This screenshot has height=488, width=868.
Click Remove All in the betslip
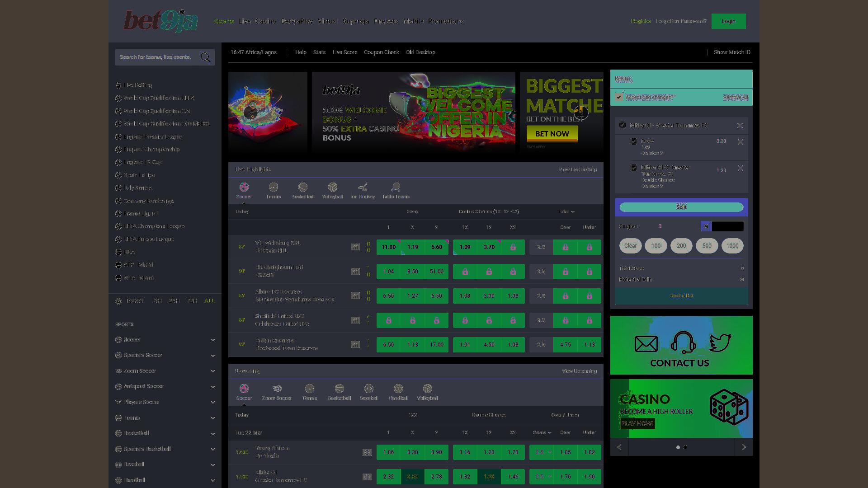(x=736, y=98)
